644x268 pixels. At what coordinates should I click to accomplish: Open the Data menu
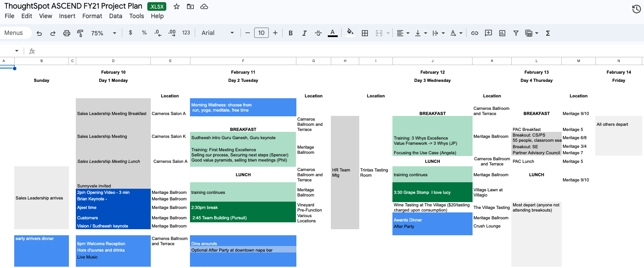[115, 16]
